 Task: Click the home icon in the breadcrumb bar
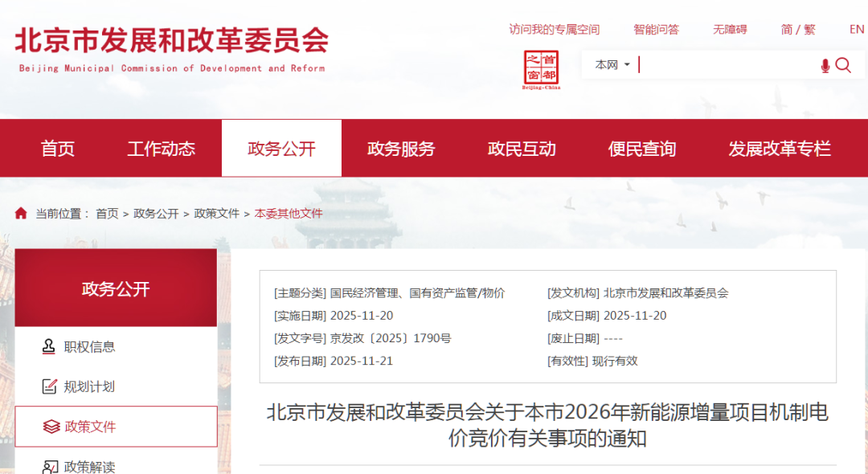click(19, 213)
